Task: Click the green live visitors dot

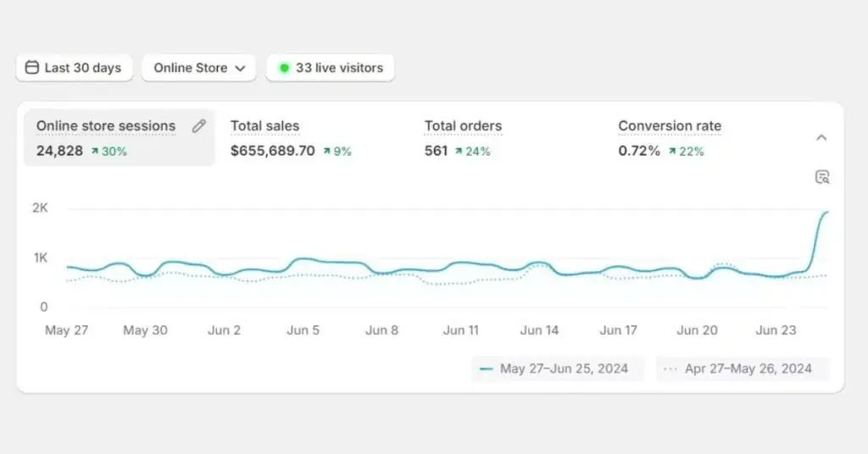Action: pos(284,68)
